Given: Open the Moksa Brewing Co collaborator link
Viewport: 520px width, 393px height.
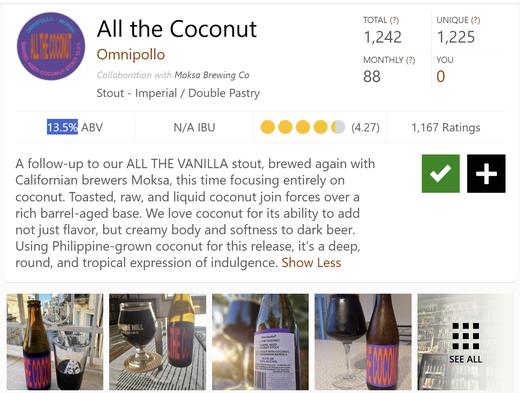Looking at the screenshot, I should pos(212,75).
